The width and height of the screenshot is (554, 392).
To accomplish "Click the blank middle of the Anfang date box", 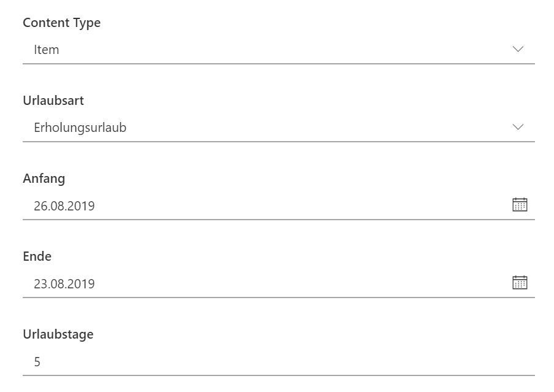I will (x=276, y=206).
